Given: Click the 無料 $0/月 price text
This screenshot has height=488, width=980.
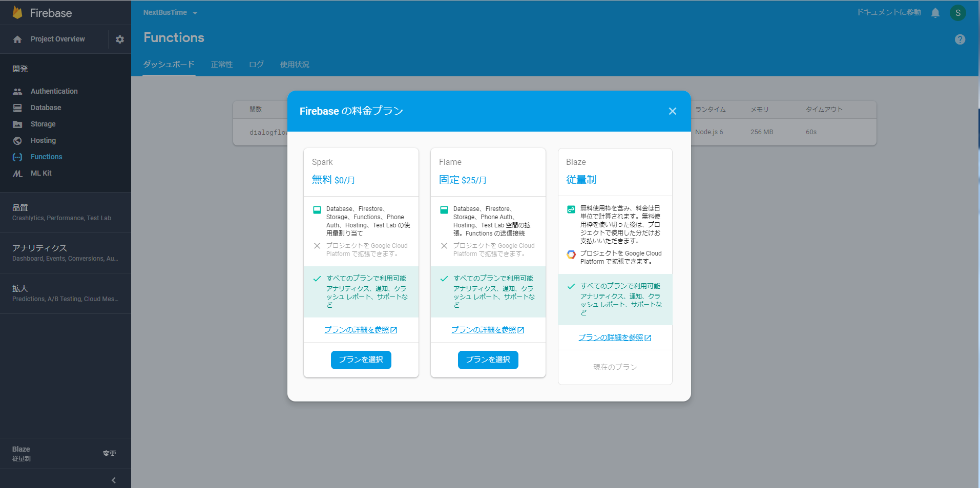Looking at the screenshot, I should click(x=333, y=180).
